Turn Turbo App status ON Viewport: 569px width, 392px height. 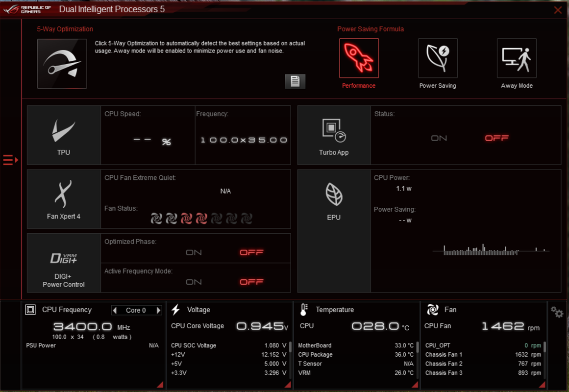pos(439,138)
